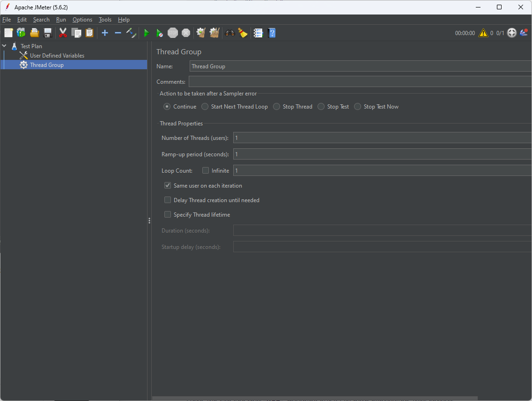This screenshot has height=401, width=532.
Task: Open the Edit menu
Action: pyautogui.click(x=22, y=20)
